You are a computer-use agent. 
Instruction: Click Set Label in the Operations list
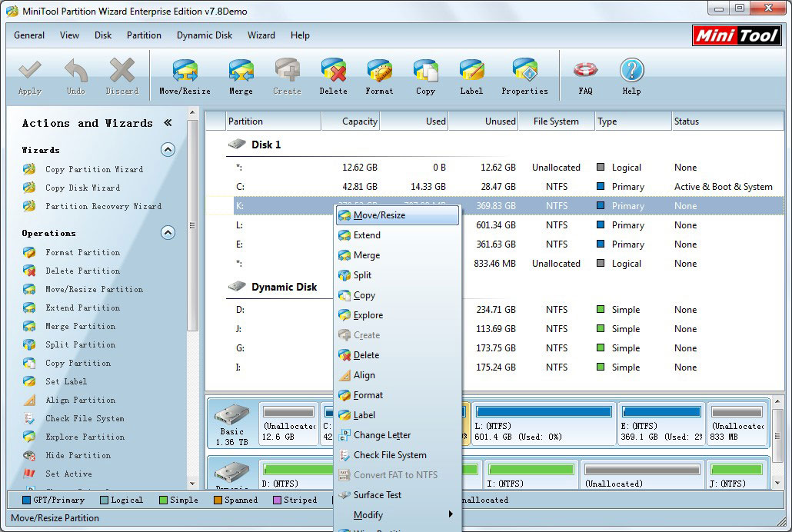tap(66, 381)
